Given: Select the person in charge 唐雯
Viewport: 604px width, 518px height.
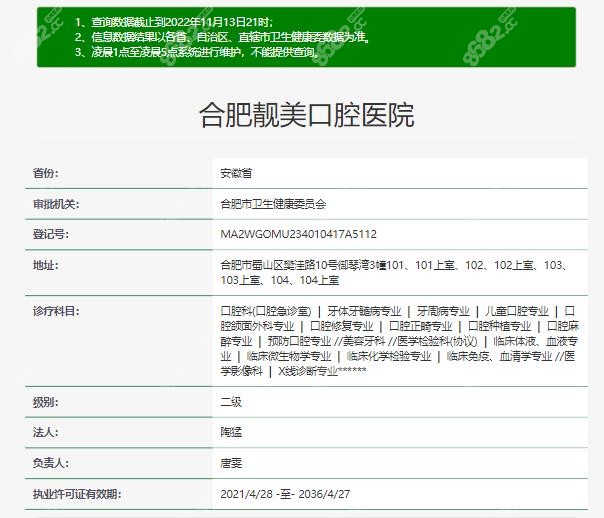Looking at the screenshot, I should 231,463.
